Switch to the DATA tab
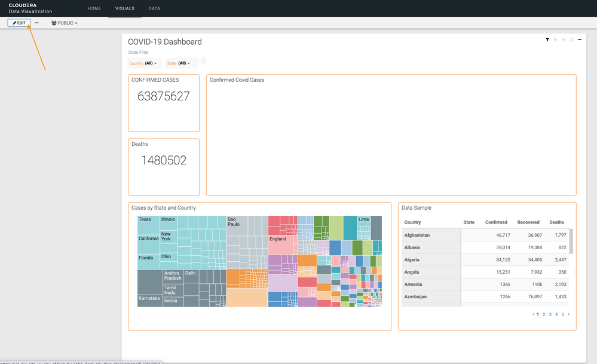597x364 pixels. pyautogui.click(x=154, y=8)
